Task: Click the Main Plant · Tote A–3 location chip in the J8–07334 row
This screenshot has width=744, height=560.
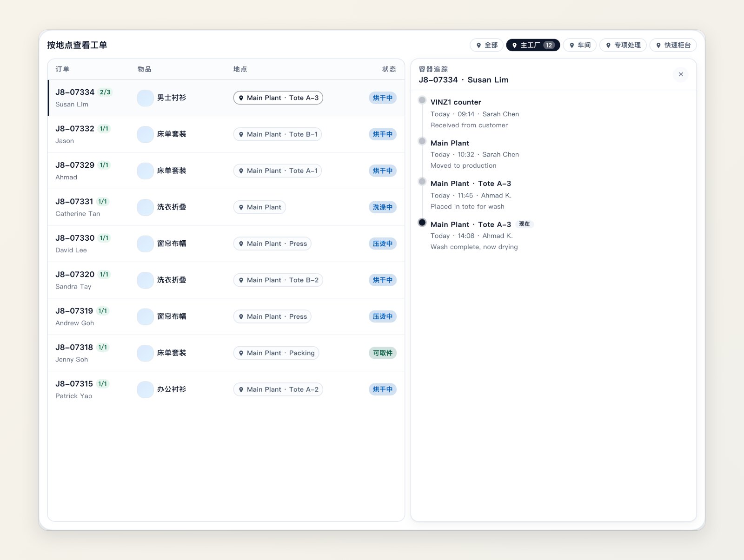Action: [278, 98]
